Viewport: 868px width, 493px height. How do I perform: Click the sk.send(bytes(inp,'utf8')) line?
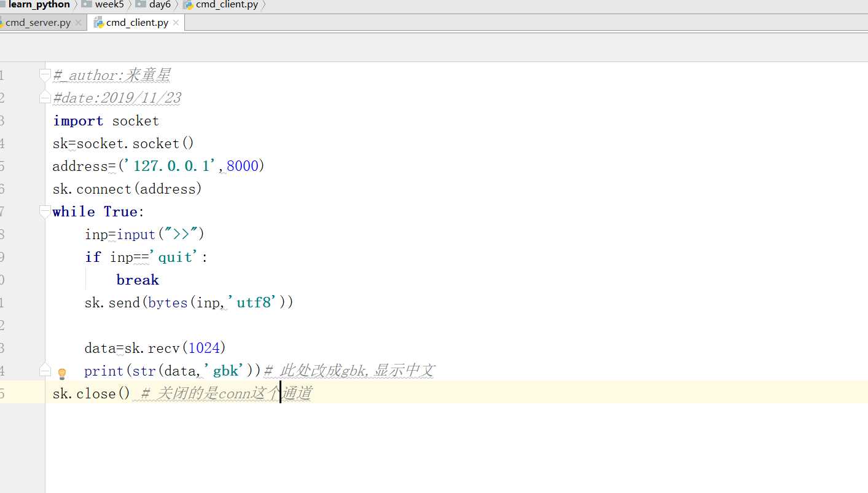(189, 302)
